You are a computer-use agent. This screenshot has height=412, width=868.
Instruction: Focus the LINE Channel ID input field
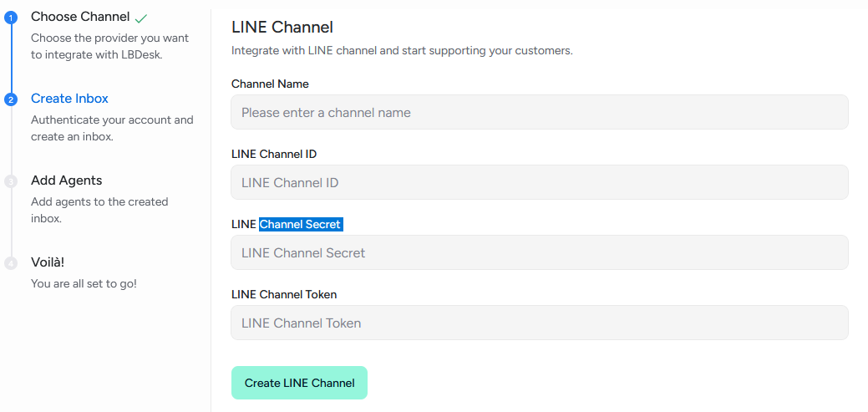pyautogui.click(x=539, y=182)
